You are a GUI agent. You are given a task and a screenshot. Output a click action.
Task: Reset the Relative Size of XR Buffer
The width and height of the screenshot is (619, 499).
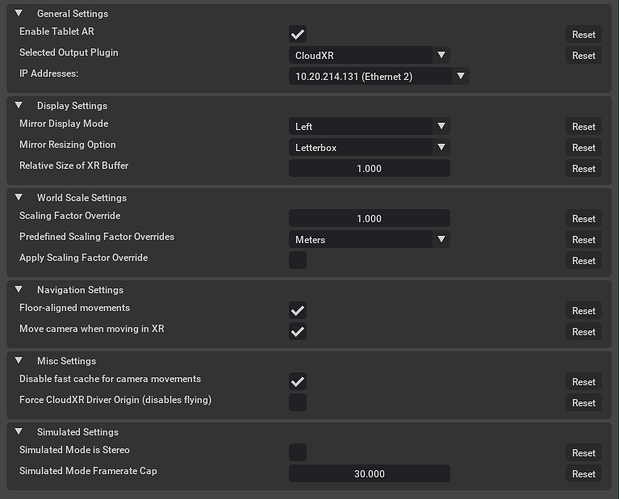click(583, 168)
